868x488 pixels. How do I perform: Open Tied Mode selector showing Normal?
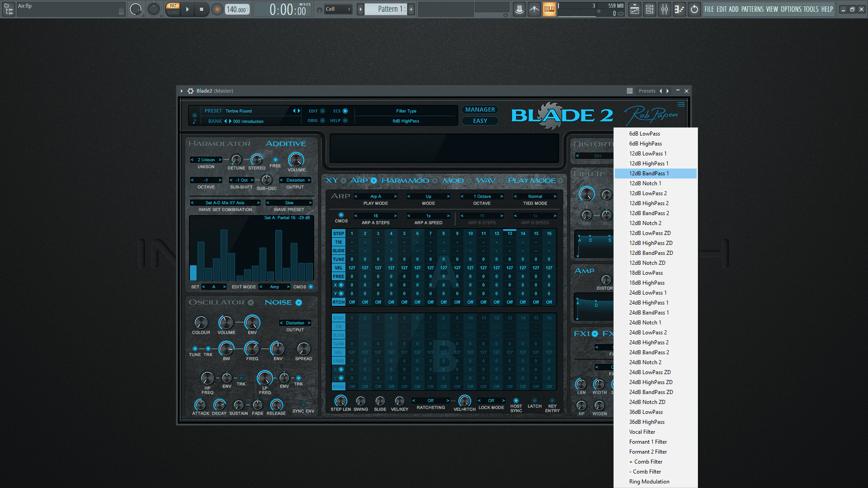tap(535, 197)
